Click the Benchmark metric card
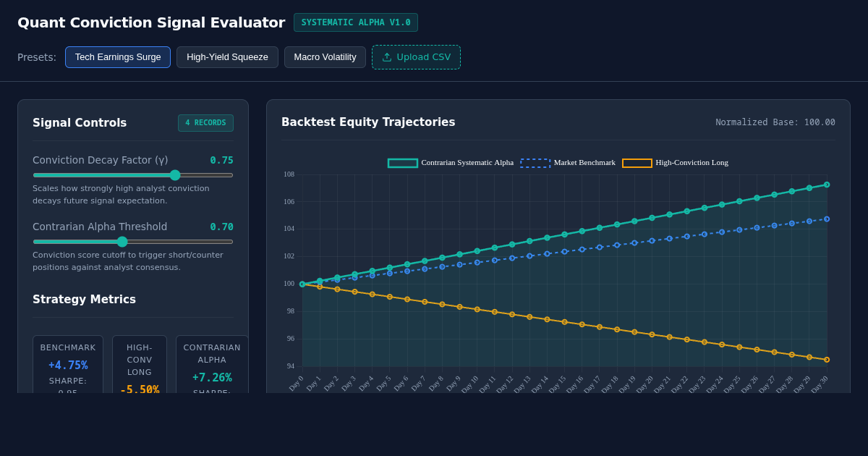The height and width of the screenshot is (456, 868). click(x=68, y=364)
